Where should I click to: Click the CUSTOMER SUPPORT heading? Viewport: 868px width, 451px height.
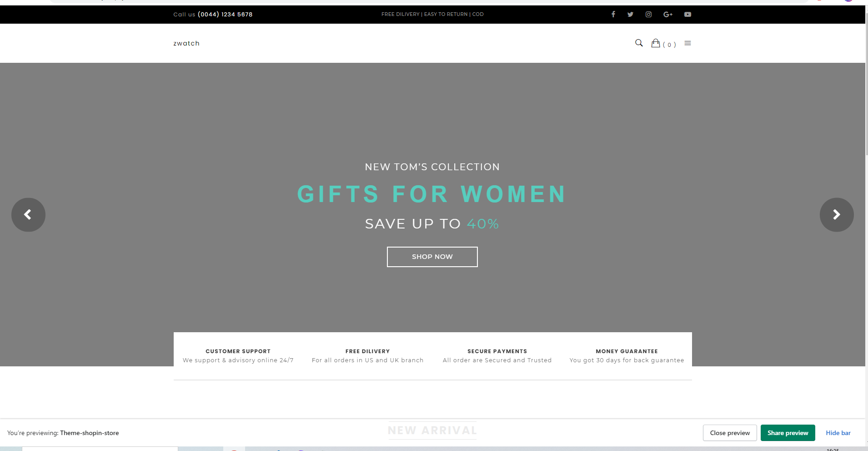[x=238, y=351]
